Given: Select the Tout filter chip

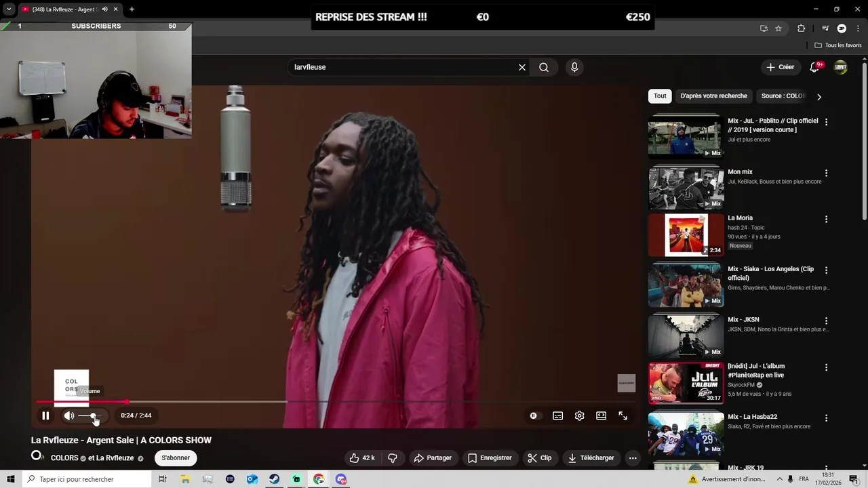Looking at the screenshot, I should (660, 96).
